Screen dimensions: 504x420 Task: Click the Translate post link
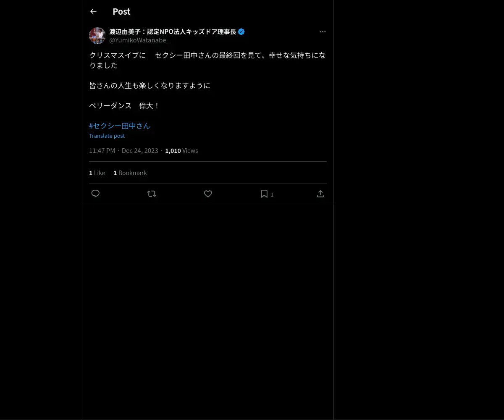pyautogui.click(x=107, y=136)
